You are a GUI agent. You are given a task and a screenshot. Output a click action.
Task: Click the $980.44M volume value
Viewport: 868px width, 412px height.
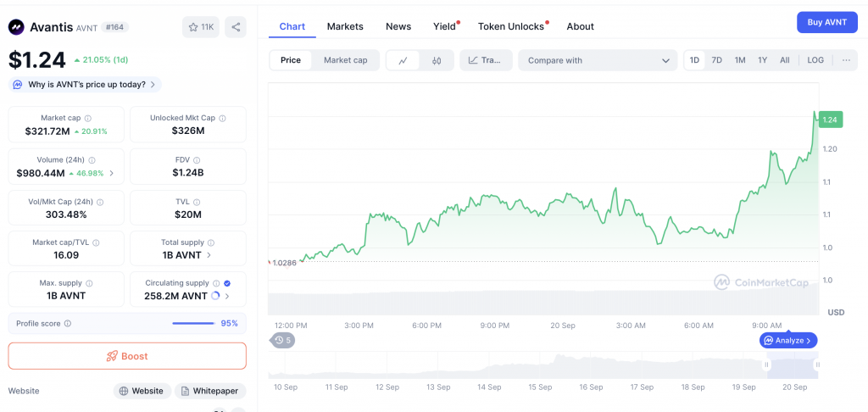[41, 173]
